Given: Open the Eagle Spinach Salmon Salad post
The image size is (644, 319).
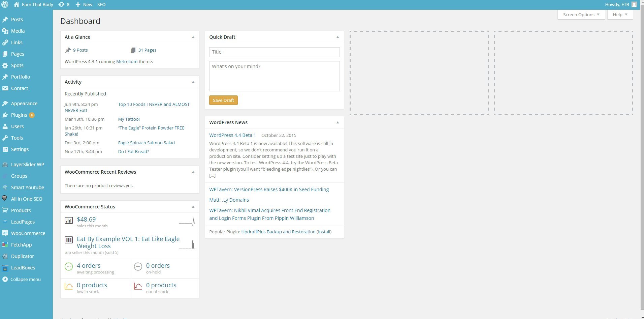Looking at the screenshot, I should (x=146, y=143).
